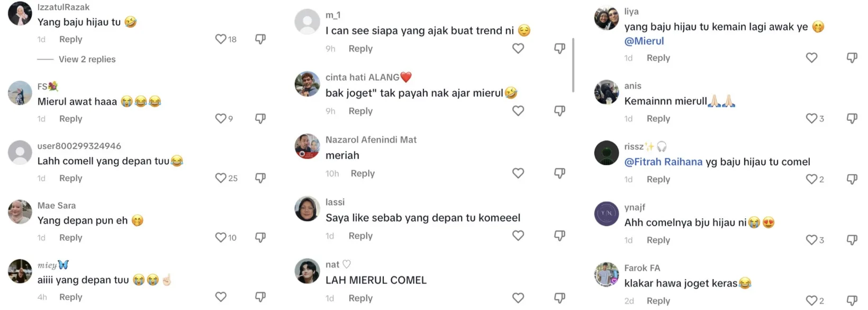Expand View 2 replies under IzzatulRazak

[x=87, y=59]
